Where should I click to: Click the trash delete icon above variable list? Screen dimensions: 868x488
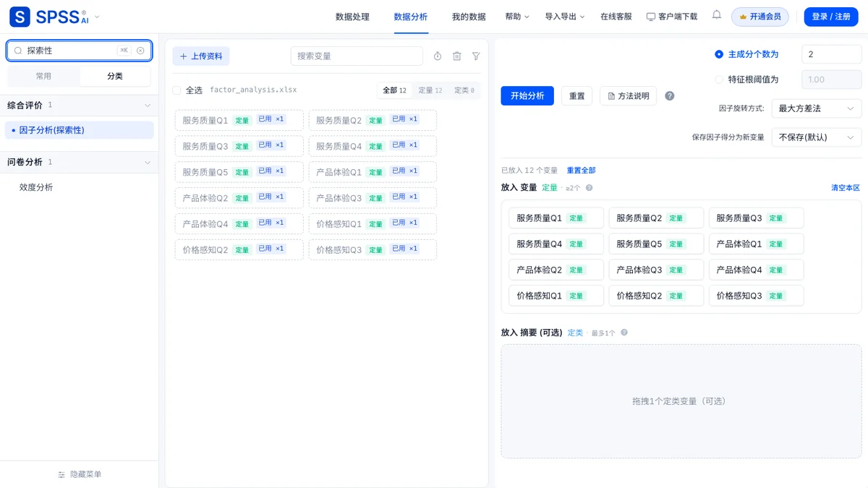(457, 56)
